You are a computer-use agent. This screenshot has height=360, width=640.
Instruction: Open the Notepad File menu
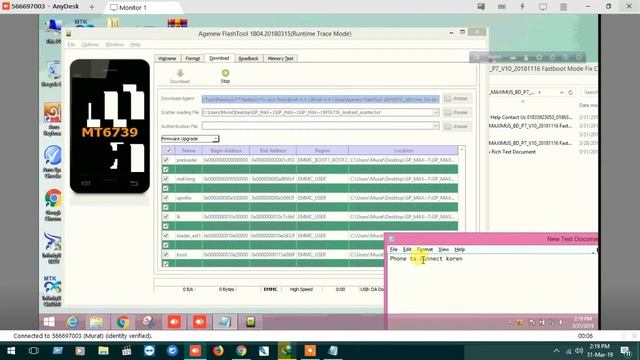(393, 249)
